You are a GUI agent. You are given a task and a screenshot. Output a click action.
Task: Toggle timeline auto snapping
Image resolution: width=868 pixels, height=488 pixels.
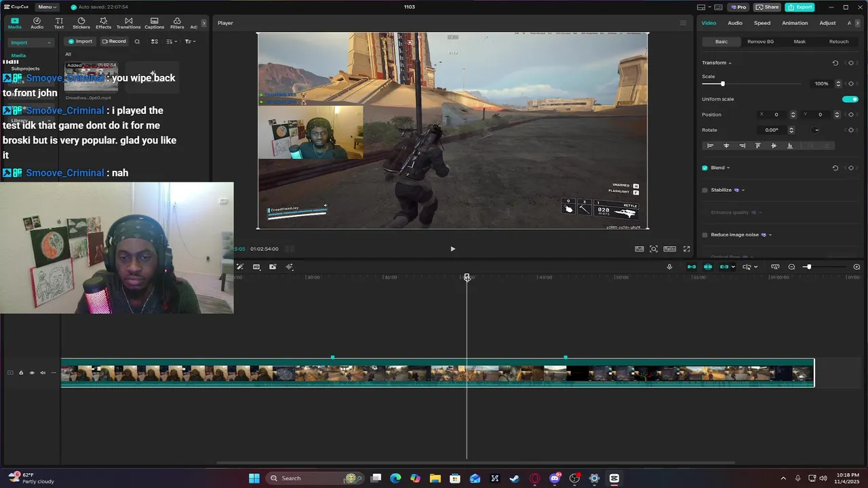(708, 267)
